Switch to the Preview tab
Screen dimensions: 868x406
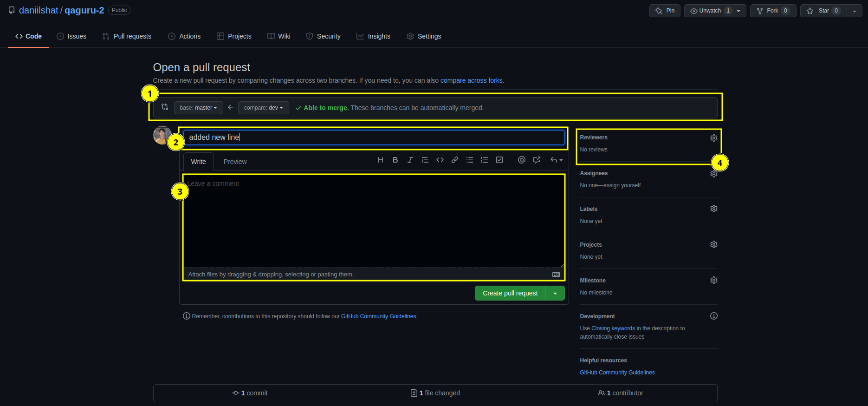[x=235, y=162]
